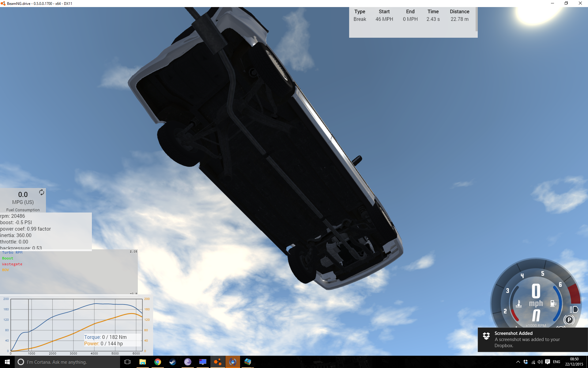
Task: Click the torque curve graph
Action: [77, 324]
